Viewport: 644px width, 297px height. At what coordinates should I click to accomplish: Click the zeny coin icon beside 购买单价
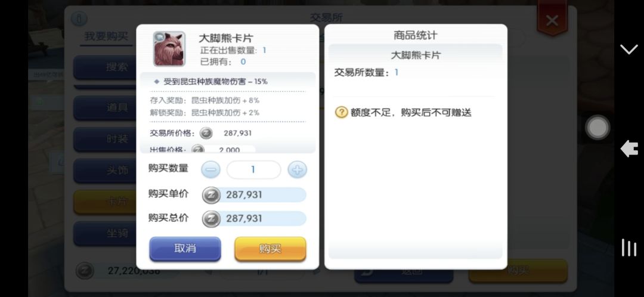[211, 194]
